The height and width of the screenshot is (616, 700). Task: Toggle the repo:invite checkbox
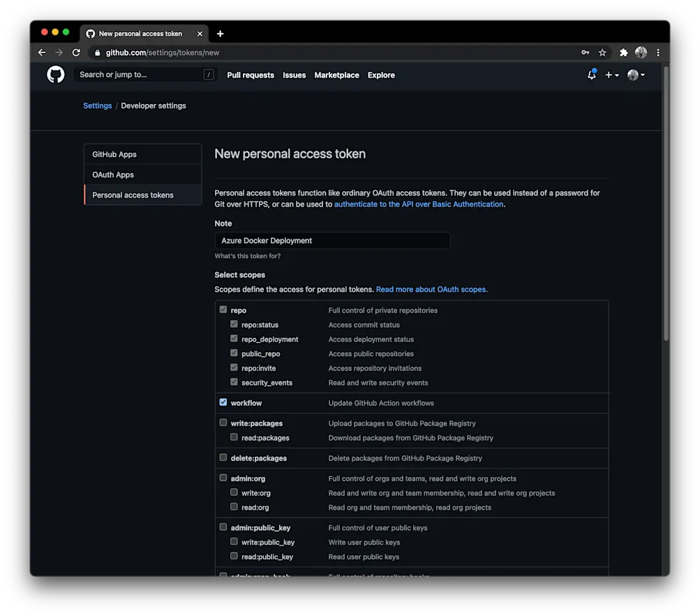pos(234,368)
